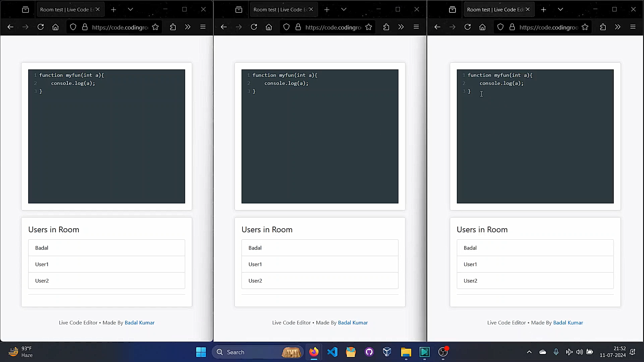Bookmark the page in the right browser window
Image resolution: width=644 pixels, height=362 pixels.
tap(585, 27)
